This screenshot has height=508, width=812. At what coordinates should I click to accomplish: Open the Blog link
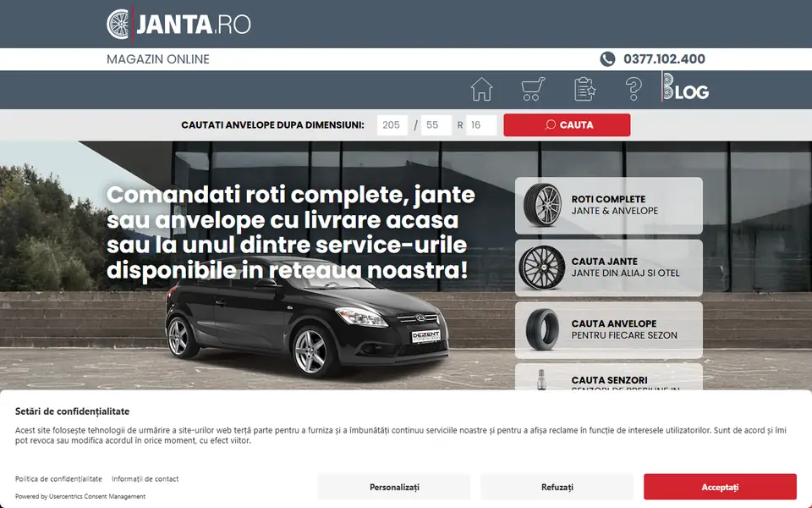685,87
